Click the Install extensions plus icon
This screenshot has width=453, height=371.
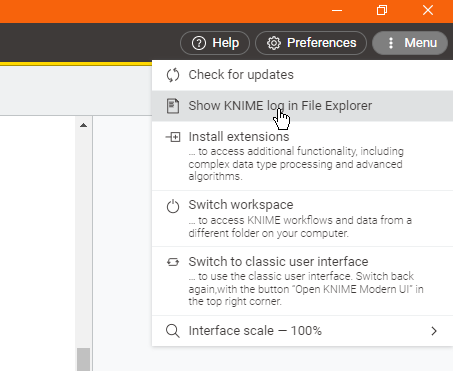pyautogui.click(x=173, y=137)
